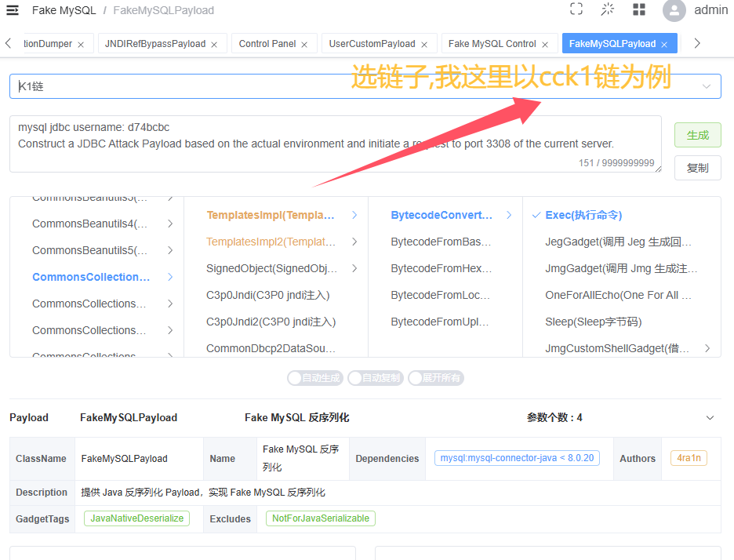
Task: Select CommonDbcp2DataSou... option
Action: tap(271, 348)
